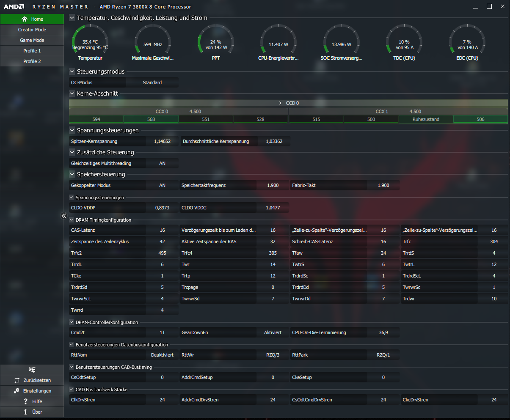Collapse the Steuerungsmodus section
This screenshot has width=510, height=420.
[x=72, y=71]
